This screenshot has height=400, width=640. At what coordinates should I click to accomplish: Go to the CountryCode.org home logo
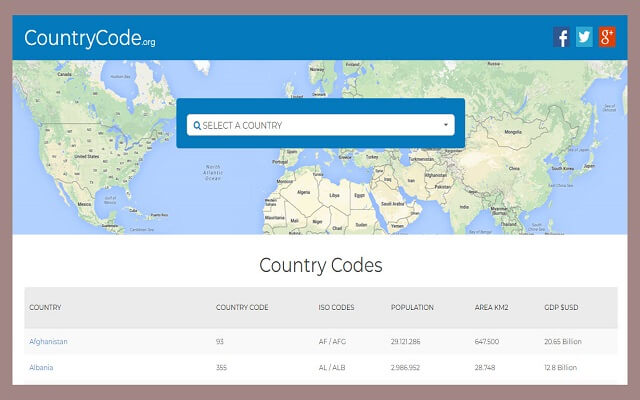(x=90, y=38)
